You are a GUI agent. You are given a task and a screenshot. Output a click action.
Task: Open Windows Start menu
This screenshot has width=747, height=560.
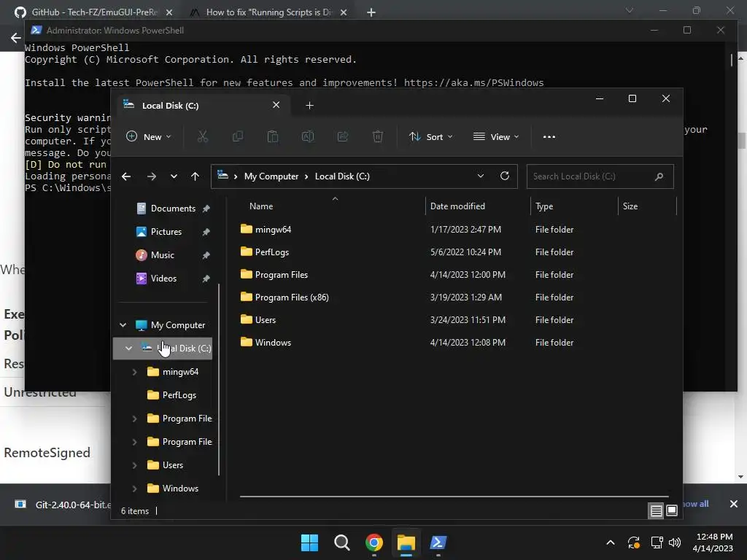pos(309,542)
